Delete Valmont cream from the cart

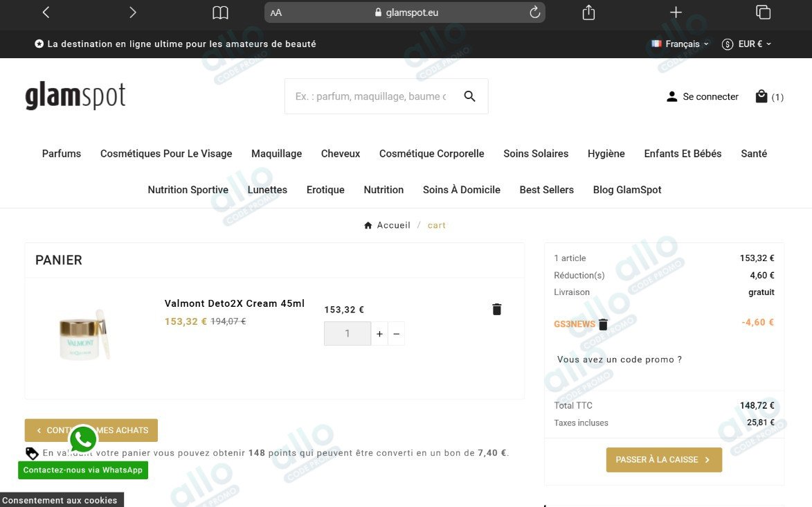tap(496, 309)
